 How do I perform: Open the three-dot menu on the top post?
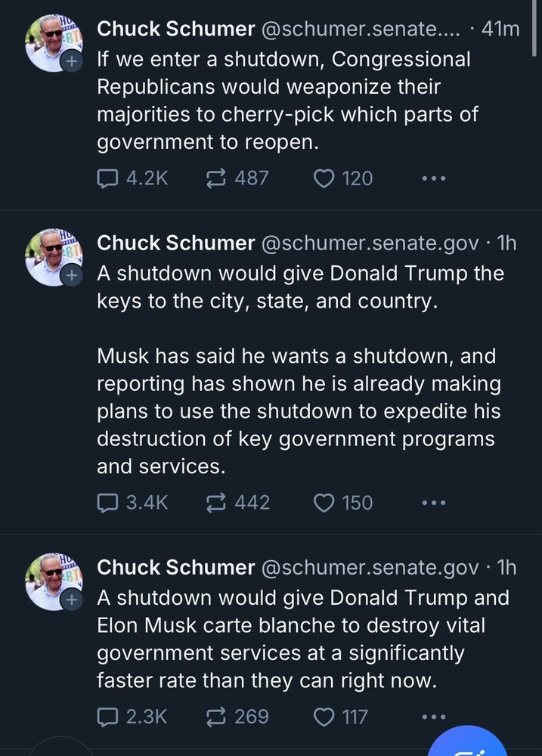click(x=433, y=178)
